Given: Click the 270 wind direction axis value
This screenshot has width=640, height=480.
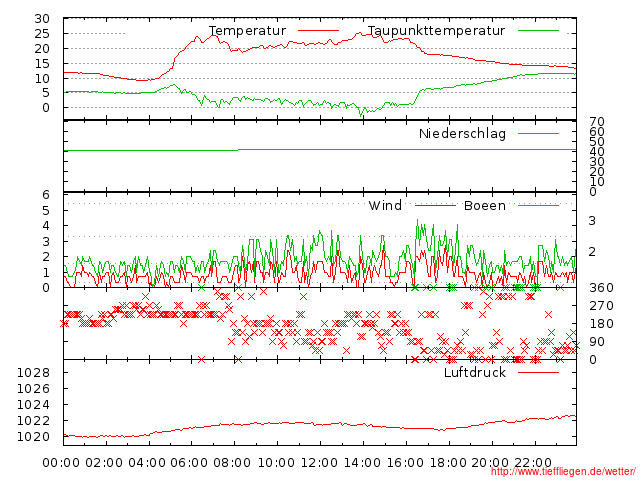Looking at the screenshot, I should (601, 306).
